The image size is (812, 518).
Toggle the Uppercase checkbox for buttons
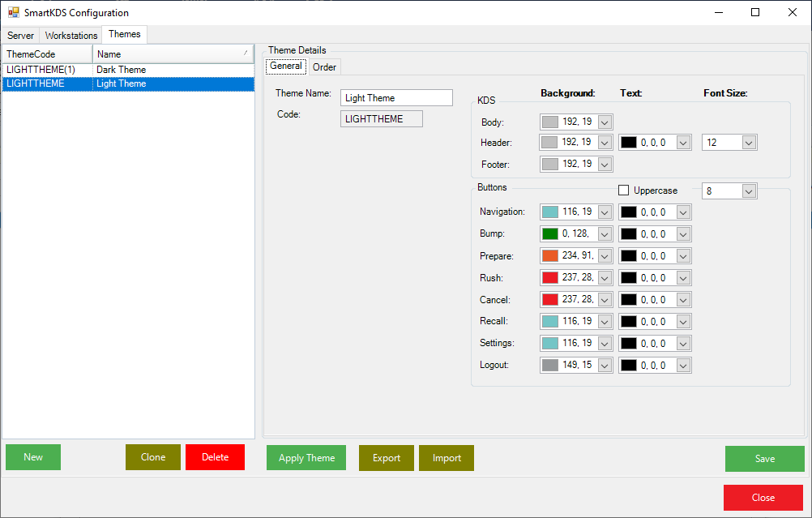pos(624,191)
